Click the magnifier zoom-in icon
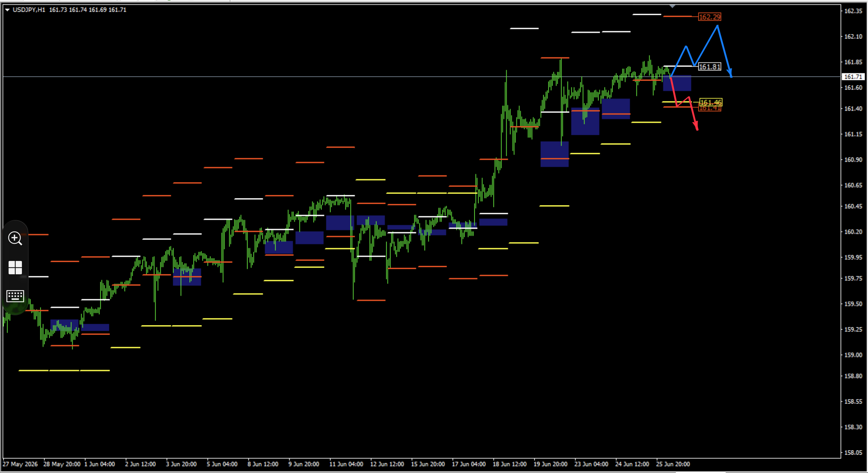Viewport: 868px width, 473px height. click(15, 238)
